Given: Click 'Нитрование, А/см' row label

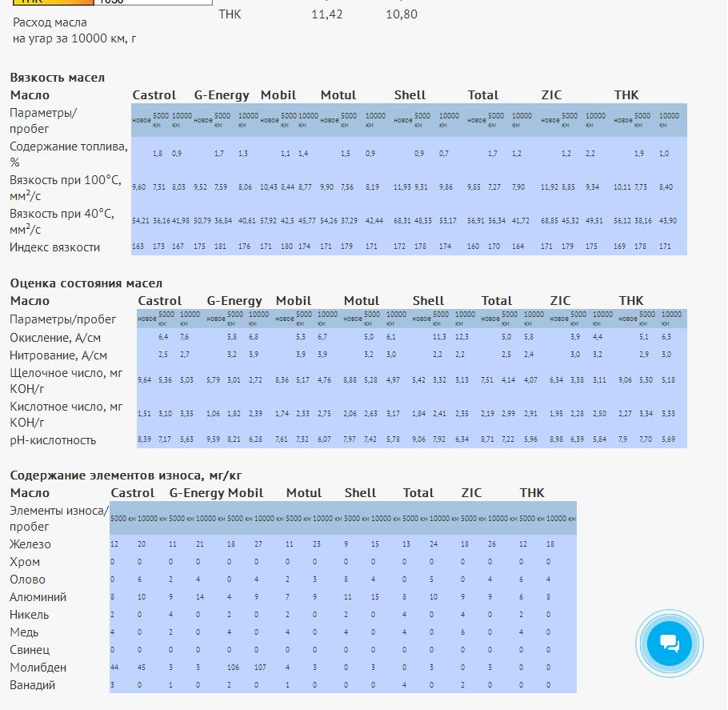Looking at the screenshot, I should [x=58, y=355].
